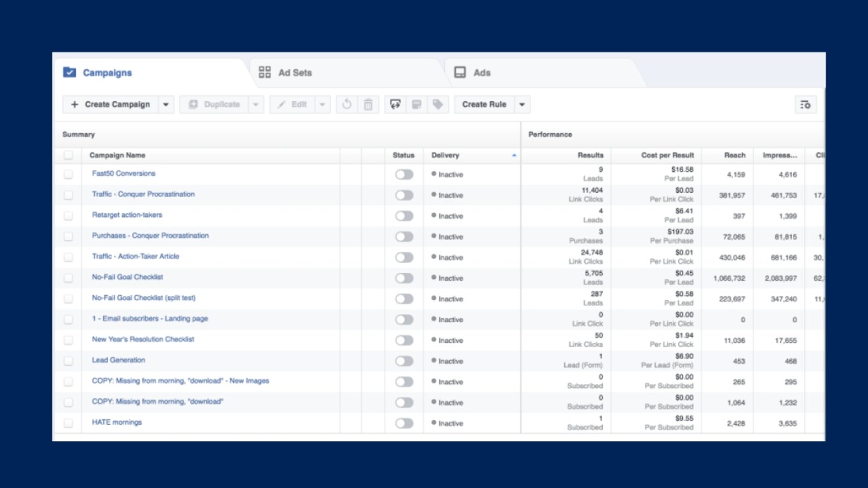
Task: Open New Year's Resolution Checklist campaign
Action: 143,339
